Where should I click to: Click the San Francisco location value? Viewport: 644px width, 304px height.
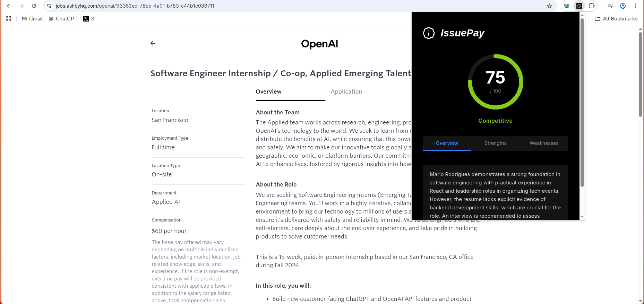click(170, 120)
